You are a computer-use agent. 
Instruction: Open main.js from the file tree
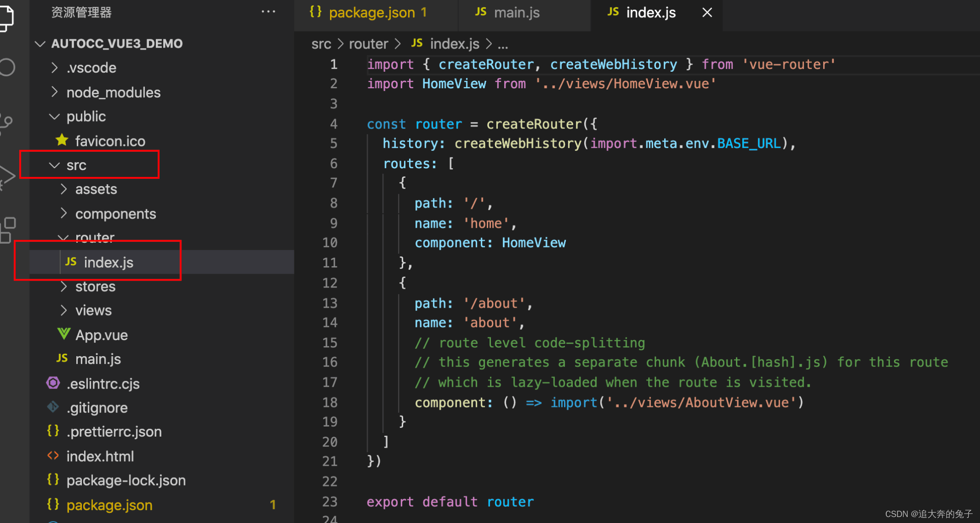pyautogui.click(x=98, y=359)
